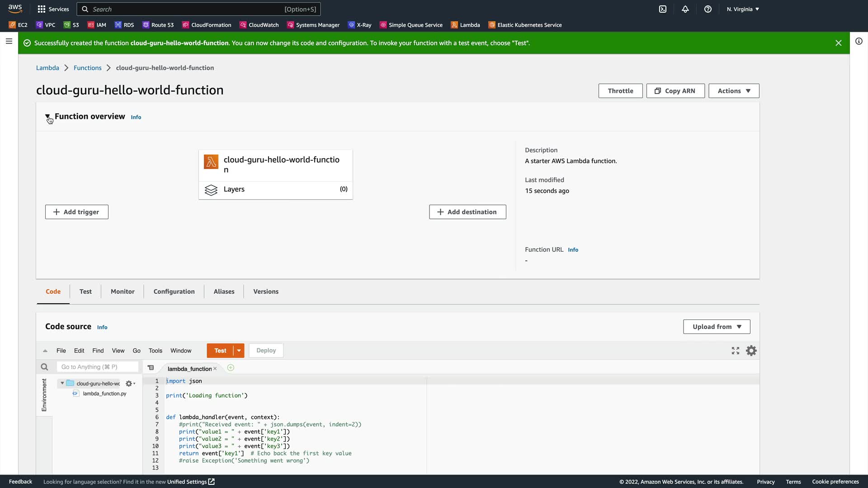Image resolution: width=868 pixels, height=488 pixels.
Task: Open the help question mark icon
Action: pyautogui.click(x=708, y=9)
